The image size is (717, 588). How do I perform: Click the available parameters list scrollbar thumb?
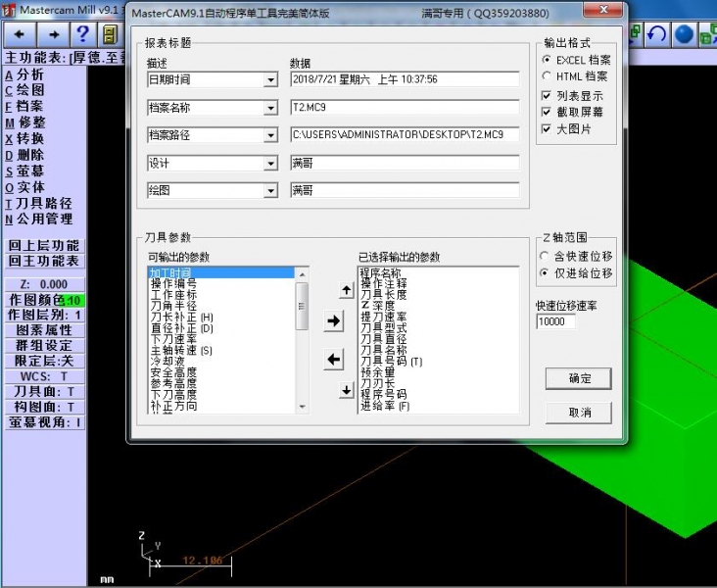(x=302, y=306)
